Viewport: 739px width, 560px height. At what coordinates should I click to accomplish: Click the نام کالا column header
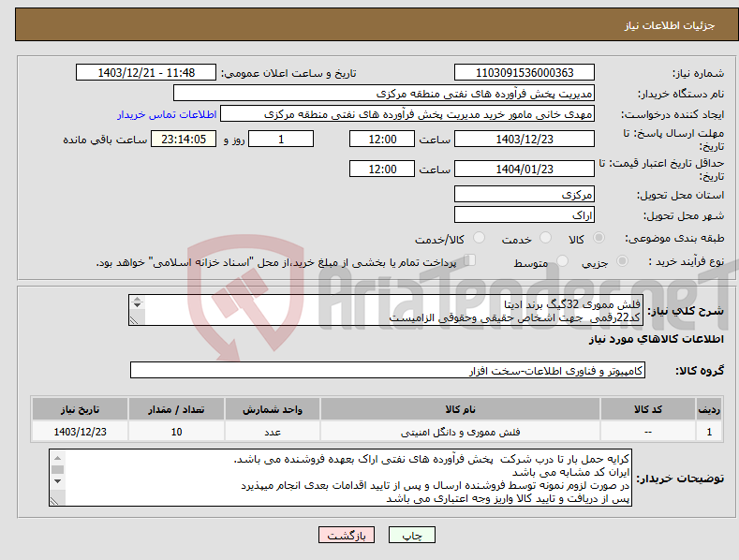coord(460,409)
